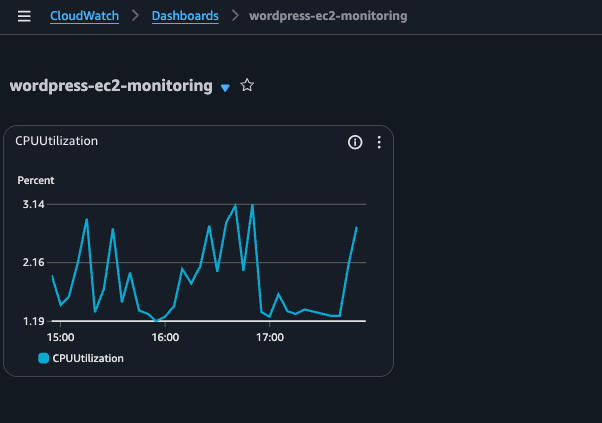Screen dimensions: 602x423
Task: Show widget info via the info icon
Action: click(354, 143)
